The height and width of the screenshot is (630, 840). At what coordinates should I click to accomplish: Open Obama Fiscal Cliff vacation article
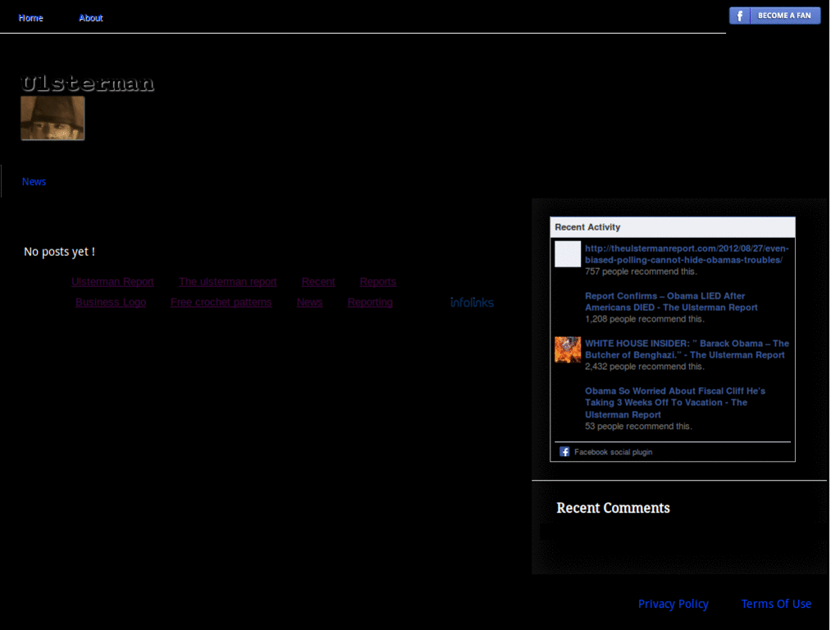(675, 403)
